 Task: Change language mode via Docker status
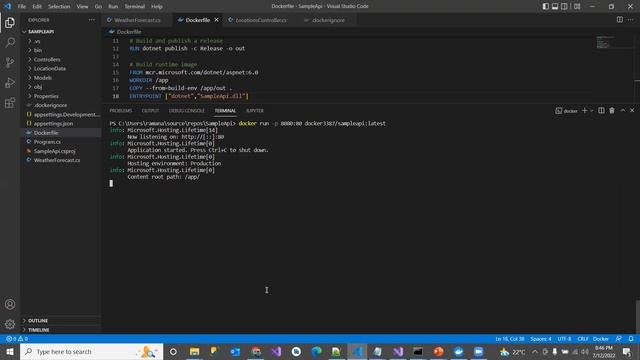pos(601,339)
